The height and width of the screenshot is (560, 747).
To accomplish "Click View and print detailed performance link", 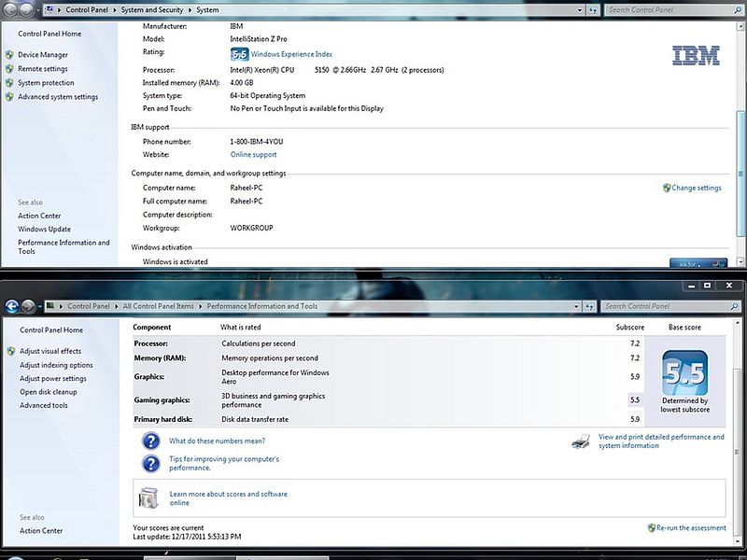I will pos(661,441).
